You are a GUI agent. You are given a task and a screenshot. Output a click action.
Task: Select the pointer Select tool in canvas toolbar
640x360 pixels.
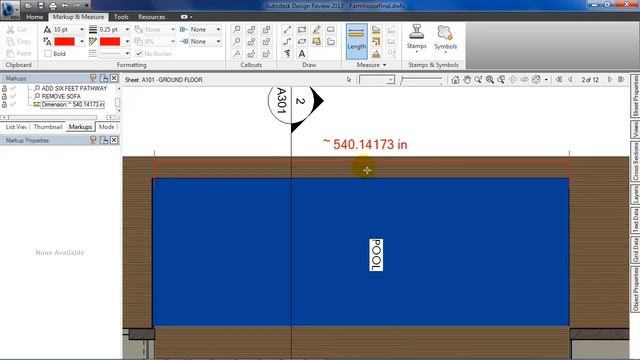click(x=349, y=80)
